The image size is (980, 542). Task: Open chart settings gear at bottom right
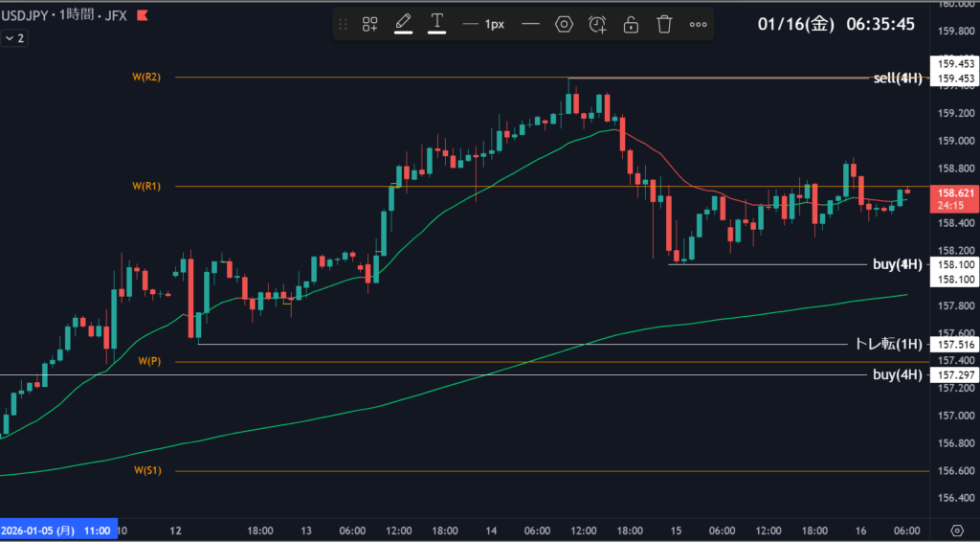pos(957,531)
